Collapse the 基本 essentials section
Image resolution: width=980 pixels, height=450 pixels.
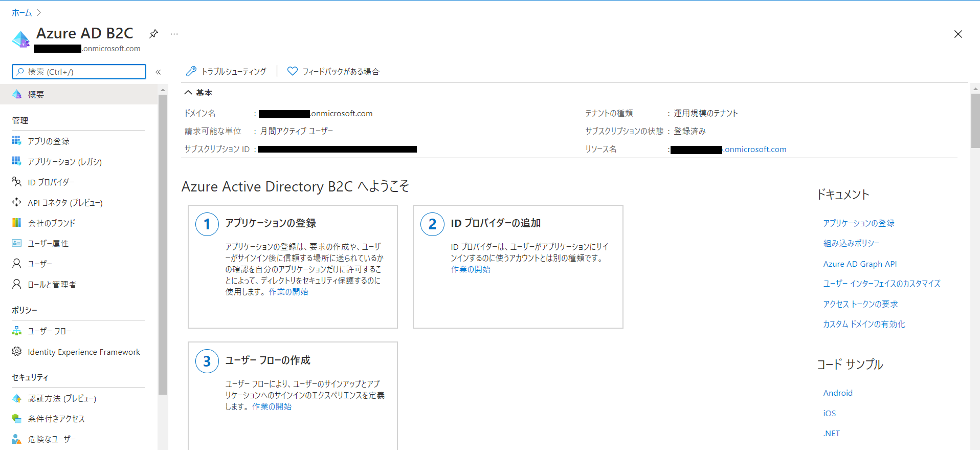[x=188, y=93]
